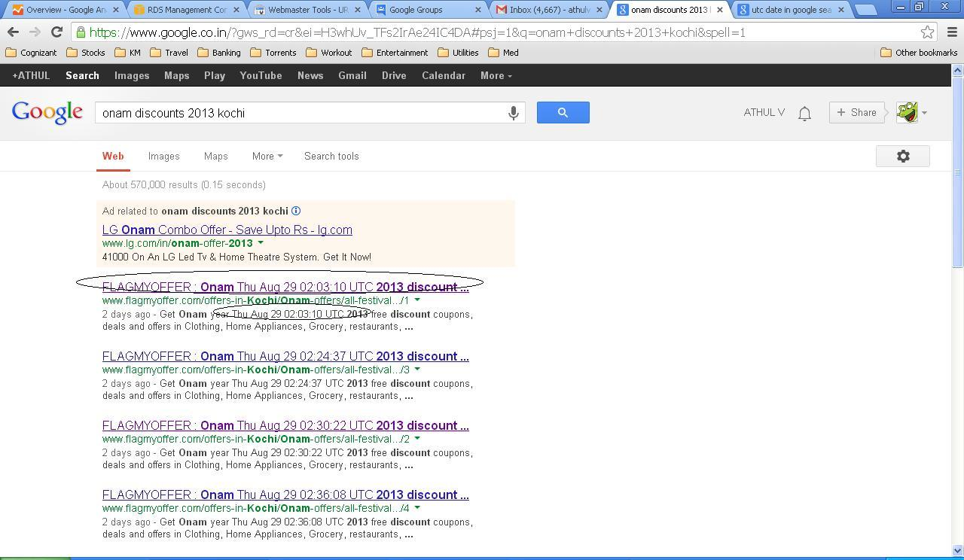
Task: Open Drive from Google bar
Action: (x=394, y=76)
